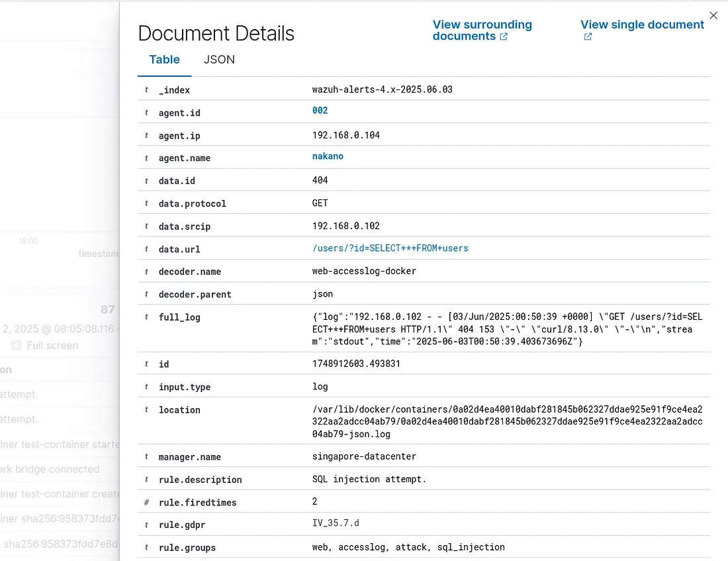Image resolution: width=728 pixels, height=561 pixels.
Task: Close the Document Details flyout
Action: pyautogui.click(x=713, y=15)
